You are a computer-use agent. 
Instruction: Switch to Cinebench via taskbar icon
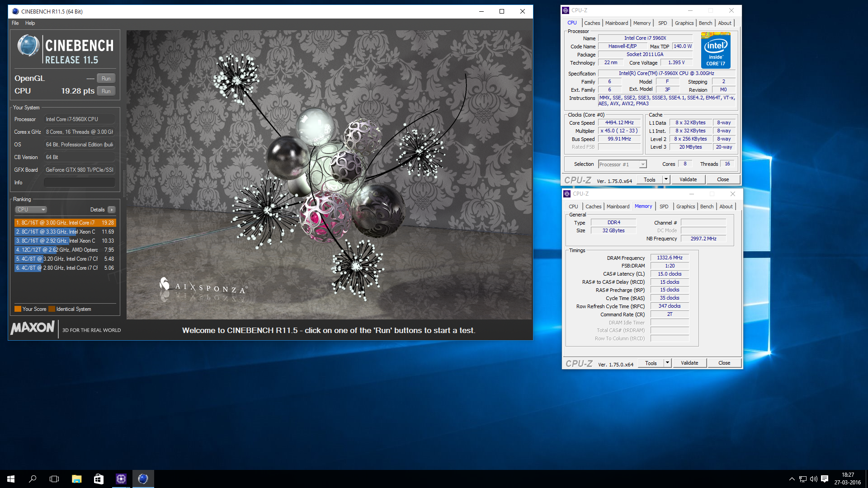[x=143, y=479]
